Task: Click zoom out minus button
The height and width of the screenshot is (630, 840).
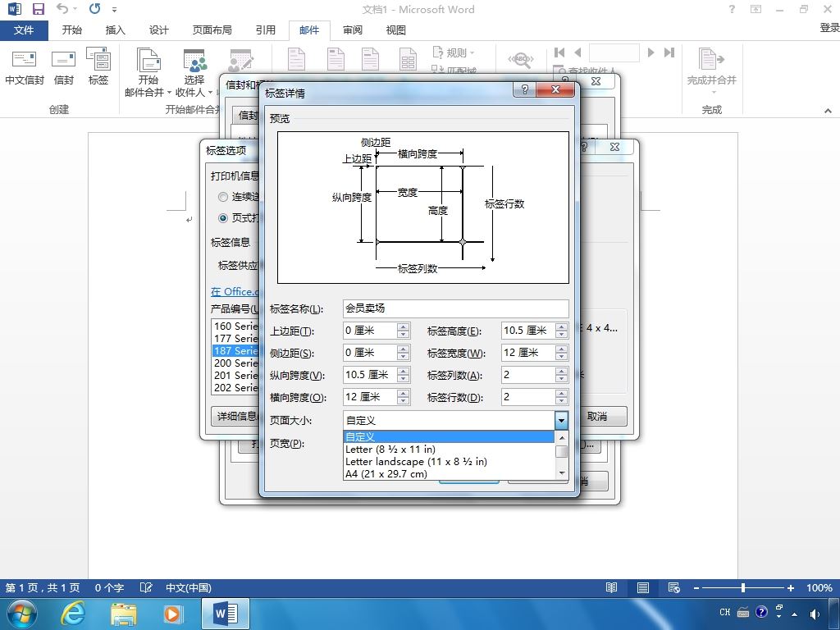Action: 696,587
